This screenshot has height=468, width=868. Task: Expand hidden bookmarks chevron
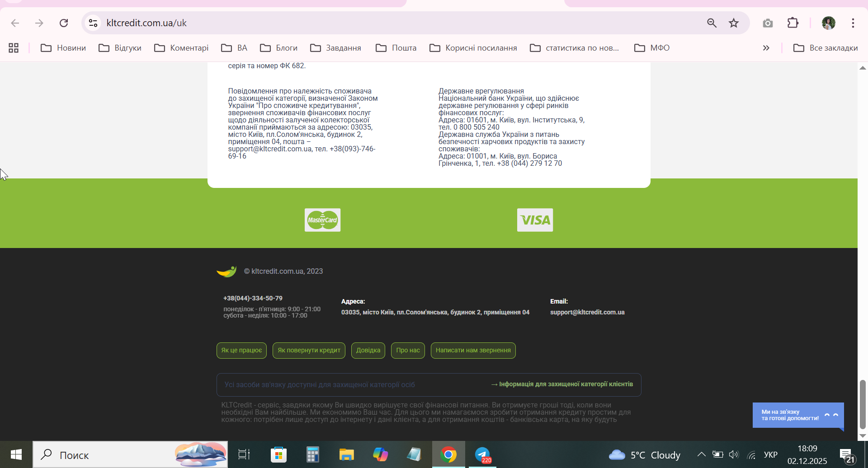tap(766, 48)
